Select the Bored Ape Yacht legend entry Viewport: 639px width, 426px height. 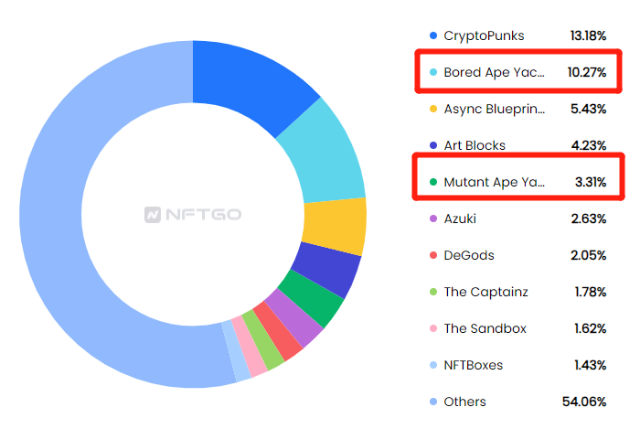[x=495, y=72]
